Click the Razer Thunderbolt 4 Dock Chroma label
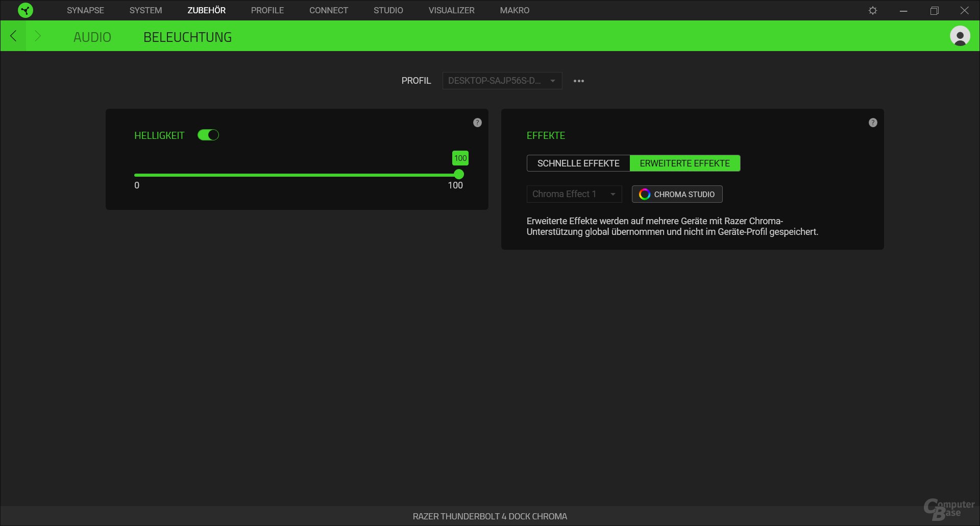Image resolution: width=980 pixels, height=526 pixels. tap(490, 516)
